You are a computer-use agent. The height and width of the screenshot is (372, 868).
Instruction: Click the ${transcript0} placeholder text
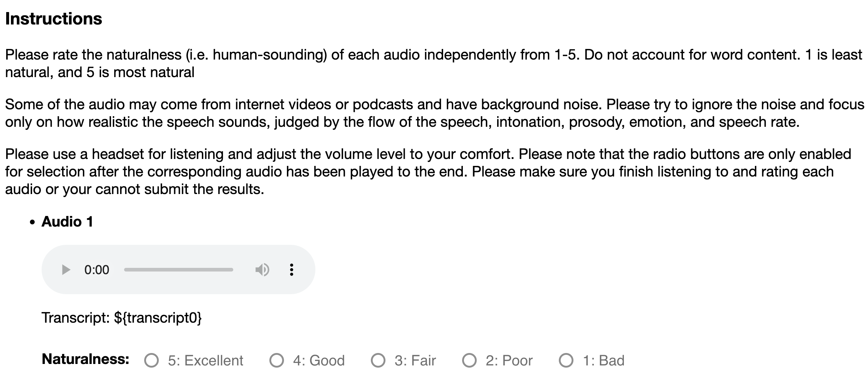[x=158, y=318]
